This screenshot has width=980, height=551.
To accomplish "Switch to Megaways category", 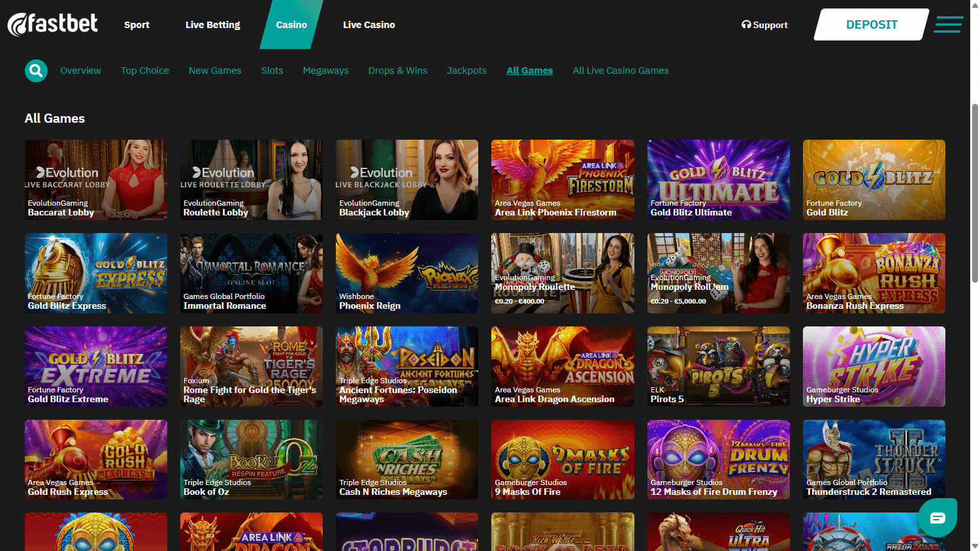I will pos(326,71).
